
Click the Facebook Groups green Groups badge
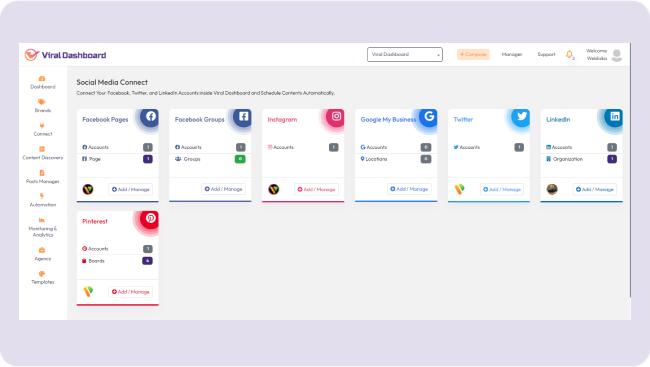(240, 159)
